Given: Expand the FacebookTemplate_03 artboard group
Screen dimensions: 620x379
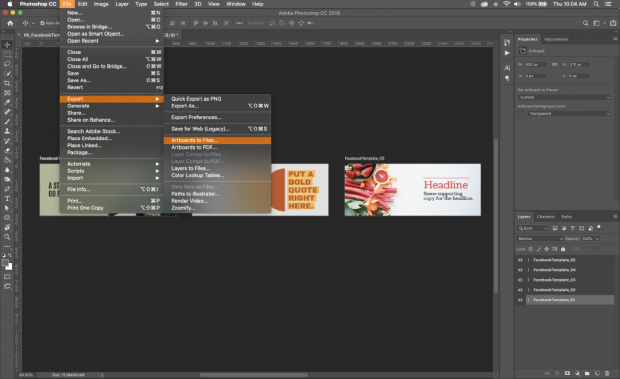Looking at the screenshot, I should 529,280.
